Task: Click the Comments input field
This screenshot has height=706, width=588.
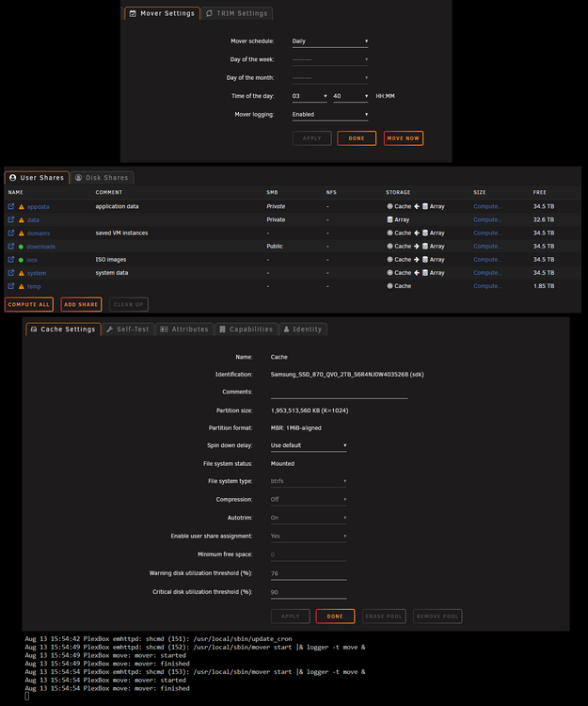Action: click(340, 393)
